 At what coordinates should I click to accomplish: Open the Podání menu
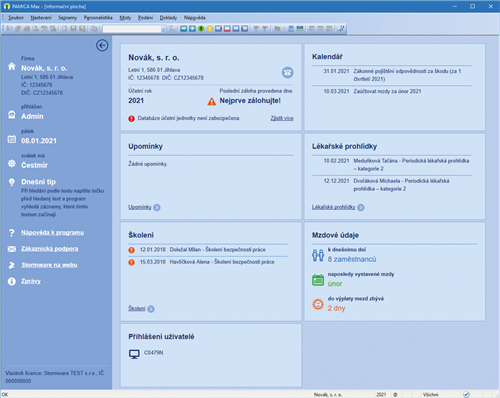[145, 18]
